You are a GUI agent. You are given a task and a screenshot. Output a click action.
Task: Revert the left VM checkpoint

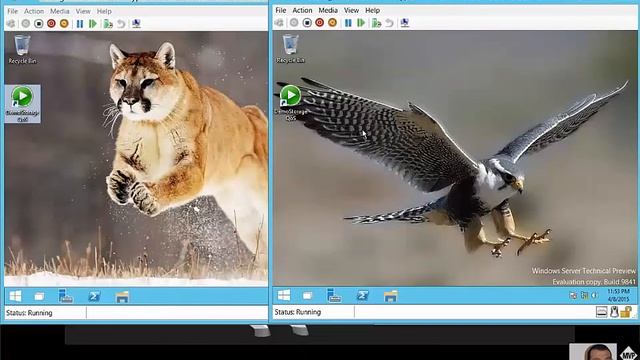[x=121, y=24]
